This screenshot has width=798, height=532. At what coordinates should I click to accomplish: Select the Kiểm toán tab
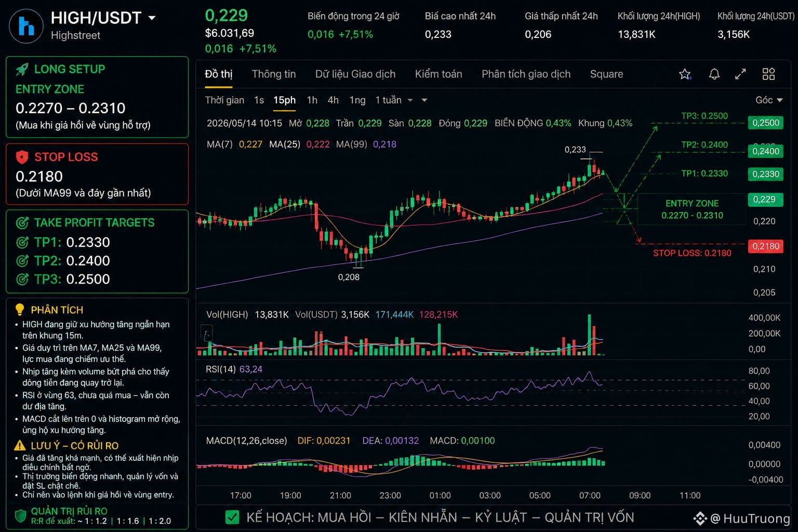pyautogui.click(x=438, y=74)
